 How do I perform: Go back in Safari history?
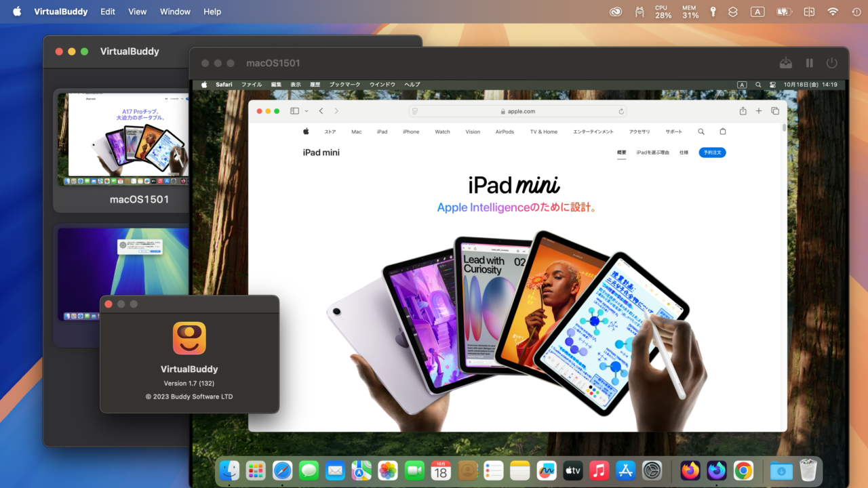click(x=321, y=111)
